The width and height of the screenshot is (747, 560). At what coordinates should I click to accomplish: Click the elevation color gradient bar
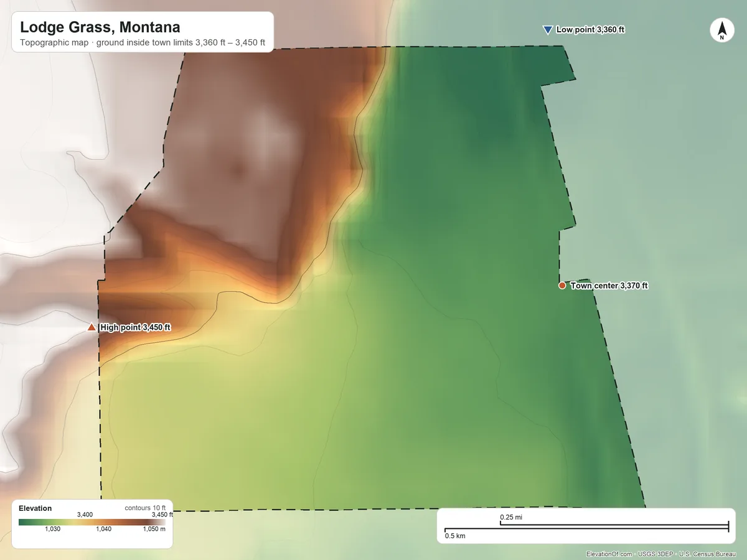click(x=92, y=522)
